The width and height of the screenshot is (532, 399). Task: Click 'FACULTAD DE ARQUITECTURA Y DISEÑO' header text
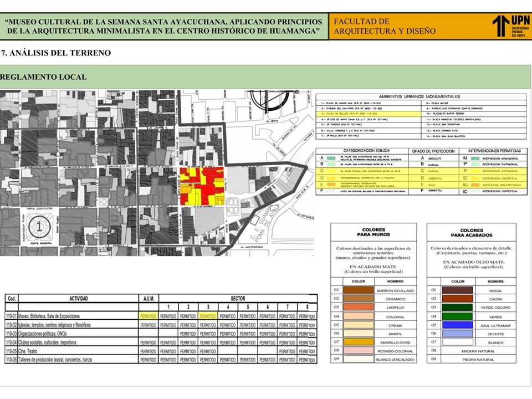[385, 26]
